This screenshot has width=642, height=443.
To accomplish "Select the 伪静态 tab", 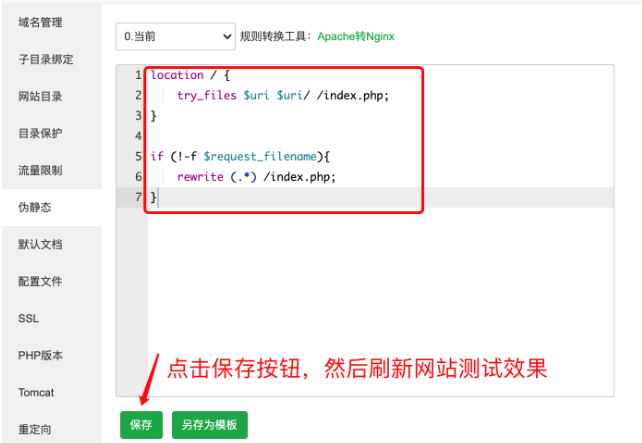I will coord(34,207).
